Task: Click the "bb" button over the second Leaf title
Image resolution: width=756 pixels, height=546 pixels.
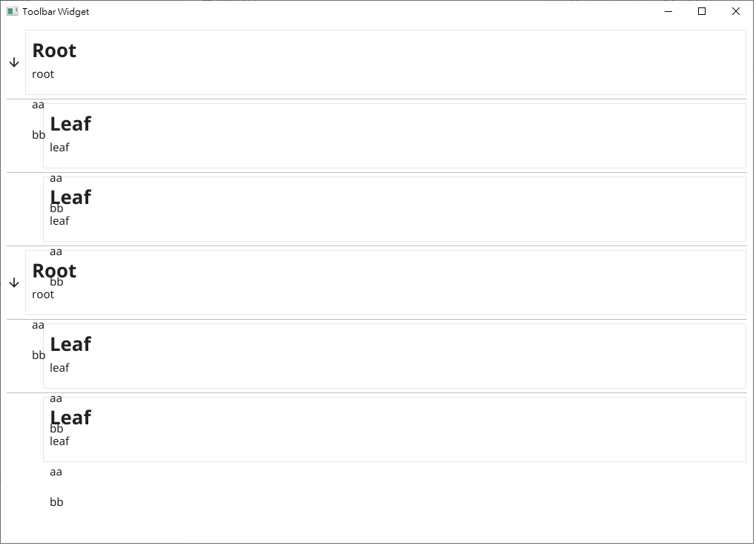Action: (x=56, y=208)
